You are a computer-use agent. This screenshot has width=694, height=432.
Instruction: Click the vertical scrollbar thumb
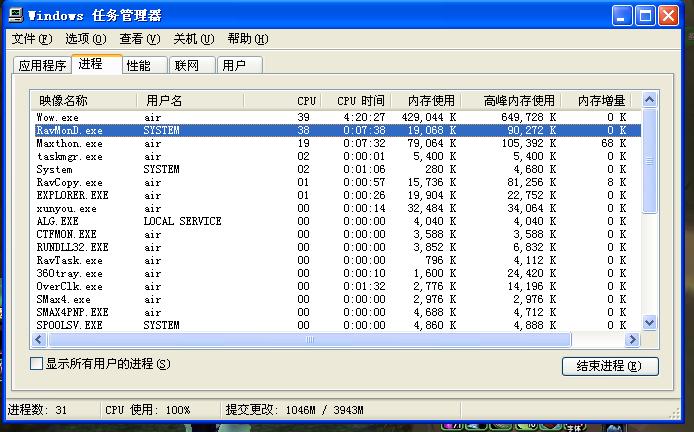(x=649, y=161)
